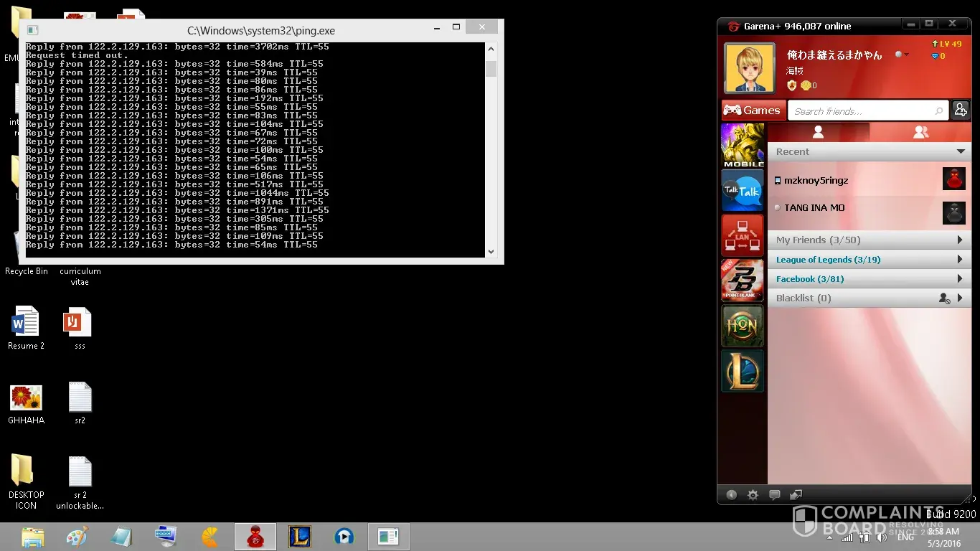Image resolution: width=980 pixels, height=551 pixels.
Task: Expand the Facebook friends group
Action: 960,279
